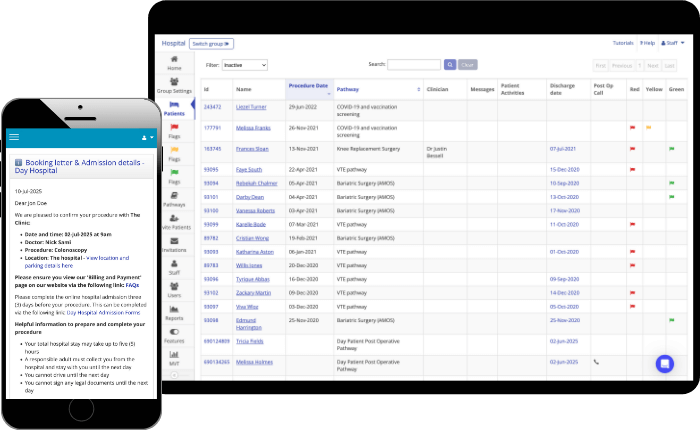Click yellow flag in Melissa Franks row

tap(648, 128)
